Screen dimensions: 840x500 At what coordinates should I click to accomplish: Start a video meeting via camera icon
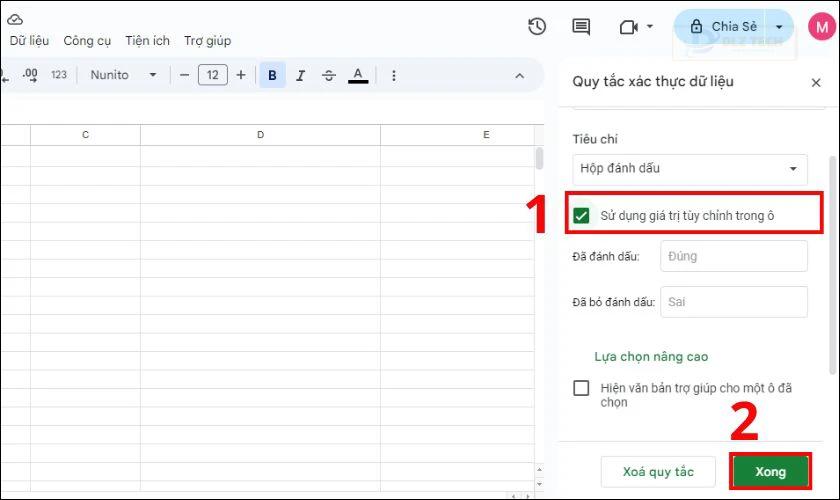628,27
